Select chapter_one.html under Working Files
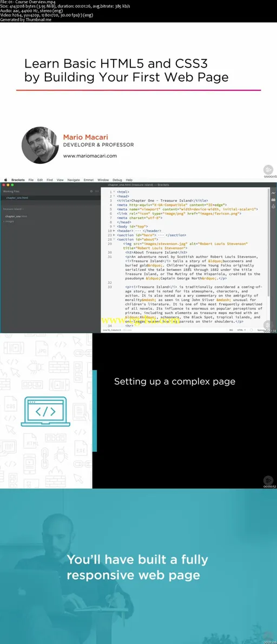The height and width of the screenshot is (644, 277). click(17, 198)
